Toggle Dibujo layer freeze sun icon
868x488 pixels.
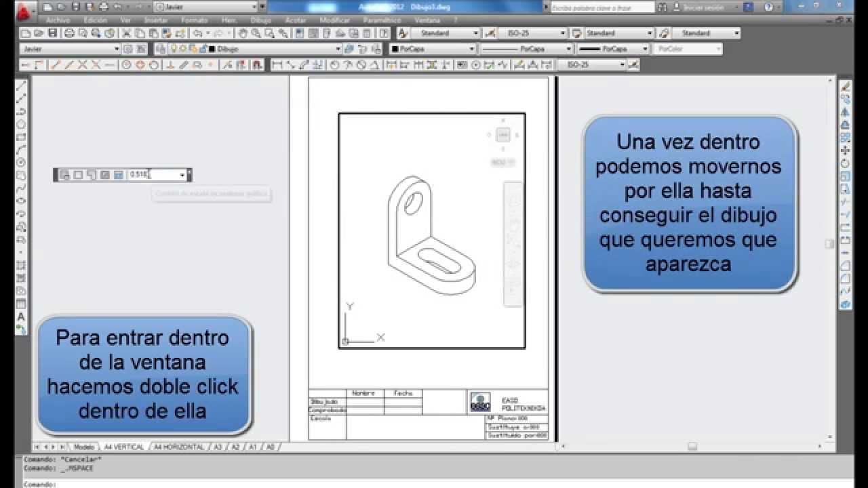182,49
